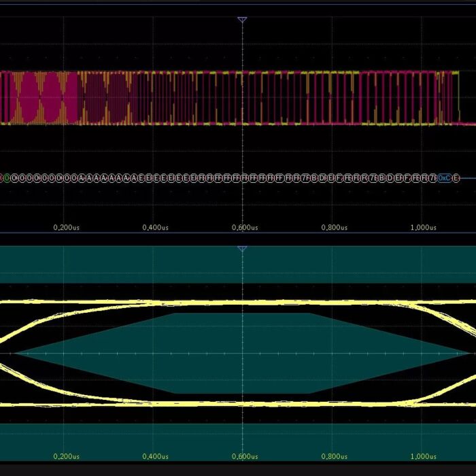Click the trigger marker above the waveform pane
This screenshot has height=476, width=476.
point(242,20)
